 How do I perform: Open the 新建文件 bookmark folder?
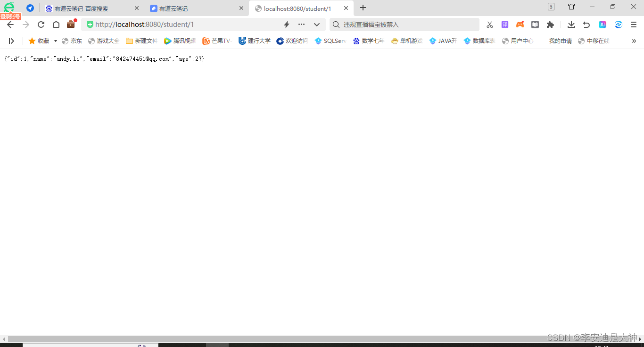point(141,41)
